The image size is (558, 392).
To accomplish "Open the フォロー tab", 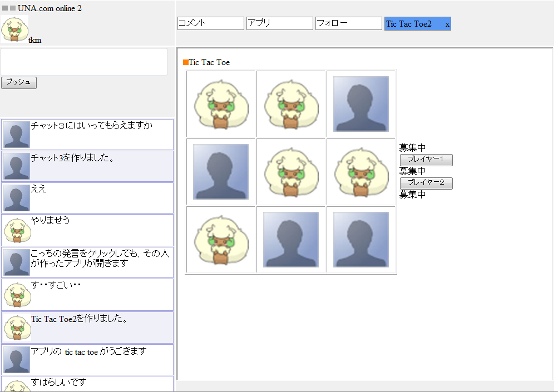I will 349,23.
